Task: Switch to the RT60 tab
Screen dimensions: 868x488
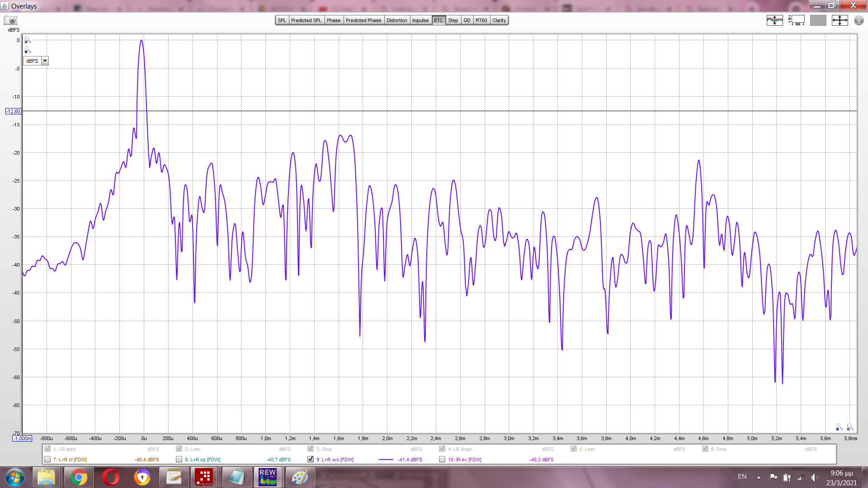Action: click(481, 20)
